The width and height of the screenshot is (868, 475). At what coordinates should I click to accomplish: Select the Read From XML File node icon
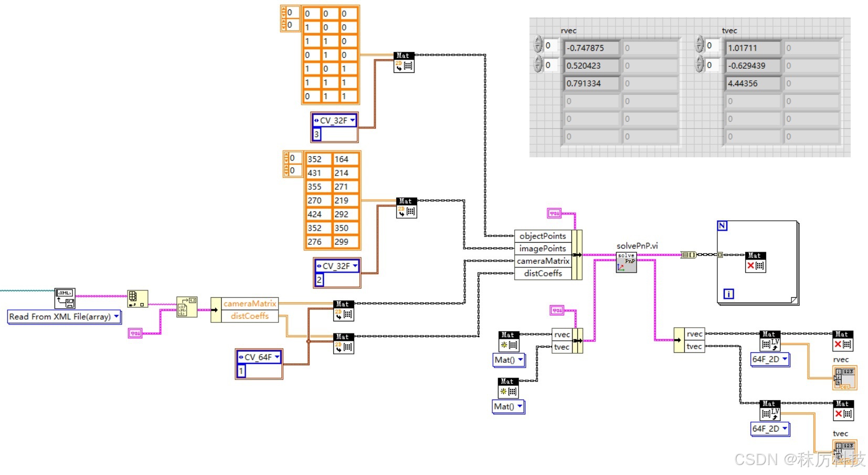click(65, 298)
